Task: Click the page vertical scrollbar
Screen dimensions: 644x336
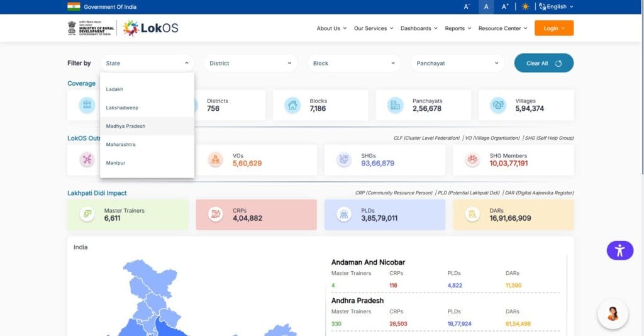Action: (x=642, y=87)
